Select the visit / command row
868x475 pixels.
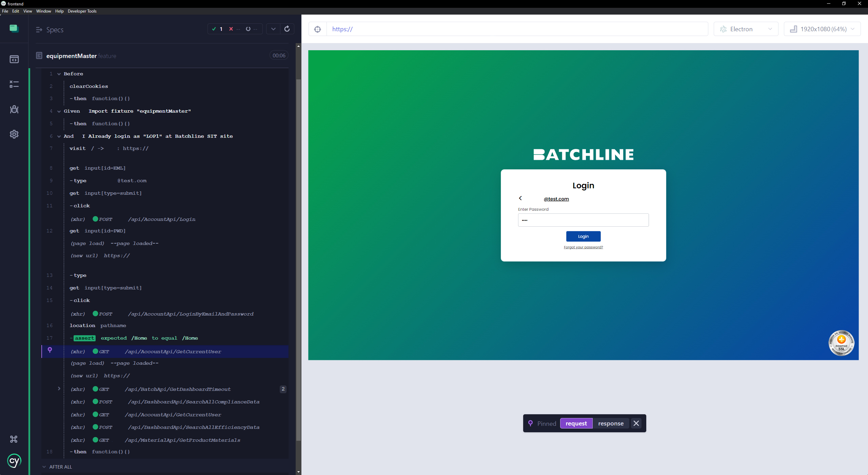coord(165,149)
